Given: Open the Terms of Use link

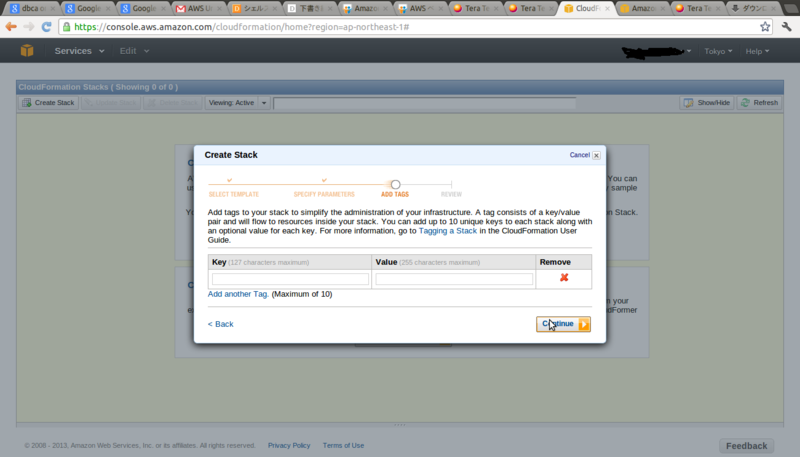Looking at the screenshot, I should (343, 445).
